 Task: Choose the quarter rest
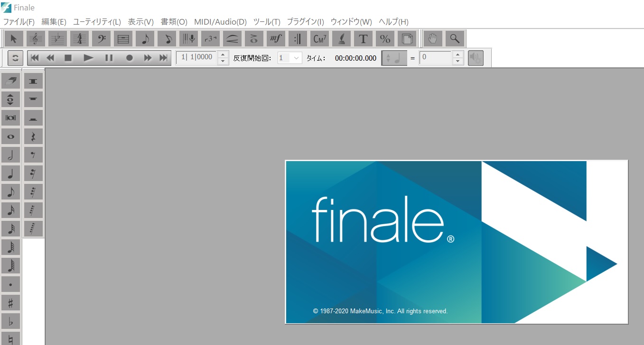pos(33,136)
